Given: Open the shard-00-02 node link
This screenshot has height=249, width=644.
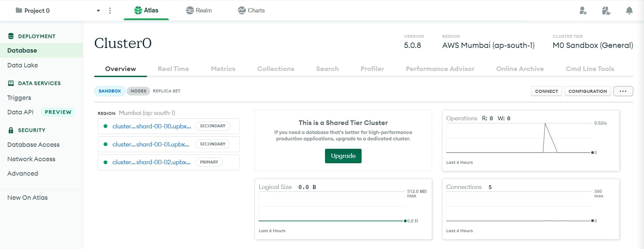Looking at the screenshot, I should coord(151,162).
